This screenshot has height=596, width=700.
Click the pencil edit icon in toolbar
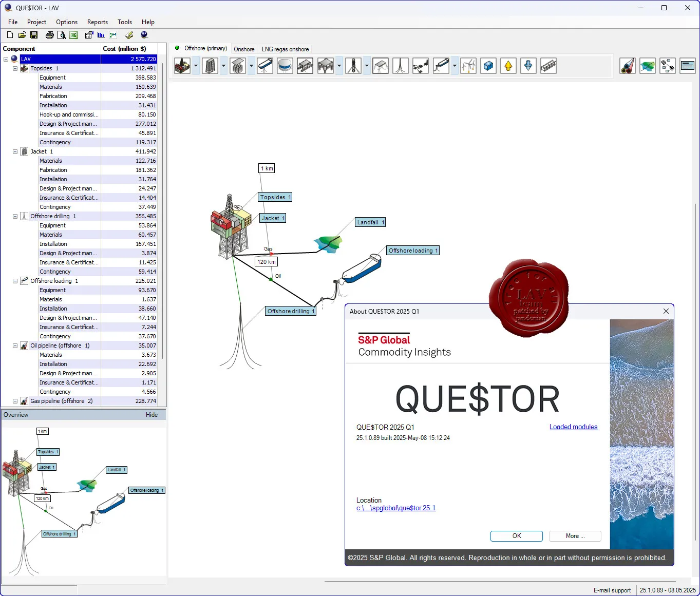click(129, 35)
